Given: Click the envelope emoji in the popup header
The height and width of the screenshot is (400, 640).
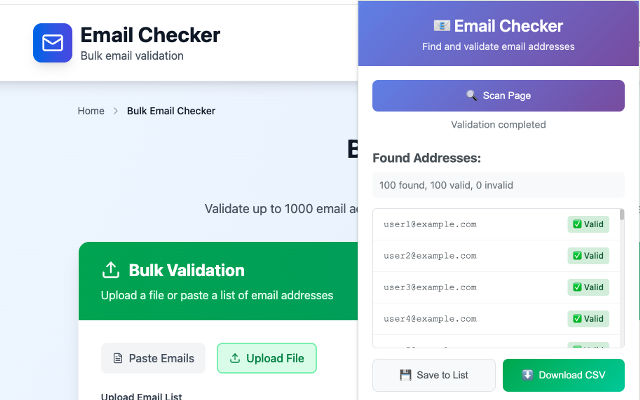Looking at the screenshot, I should (x=441, y=26).
